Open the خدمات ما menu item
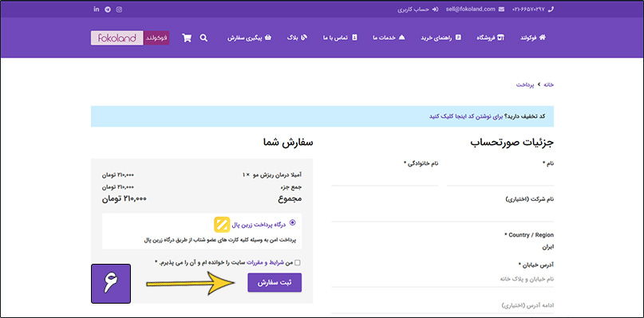644x318 pixels. click(x=389, y=37)
